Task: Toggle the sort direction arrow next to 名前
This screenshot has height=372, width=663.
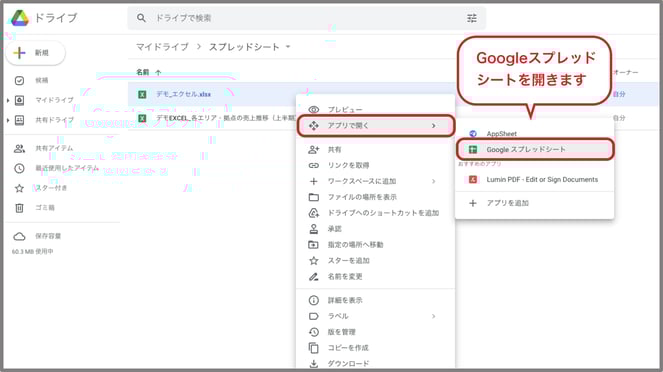Action: pos(158,72)
